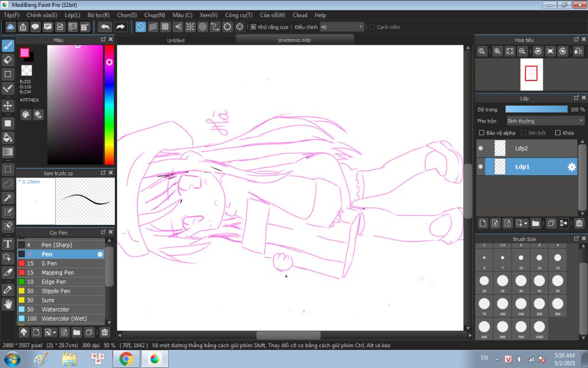588x368 pixels.
Task: Hide the Lớp2 layer visibility
Action: click(x=481, y=148)
